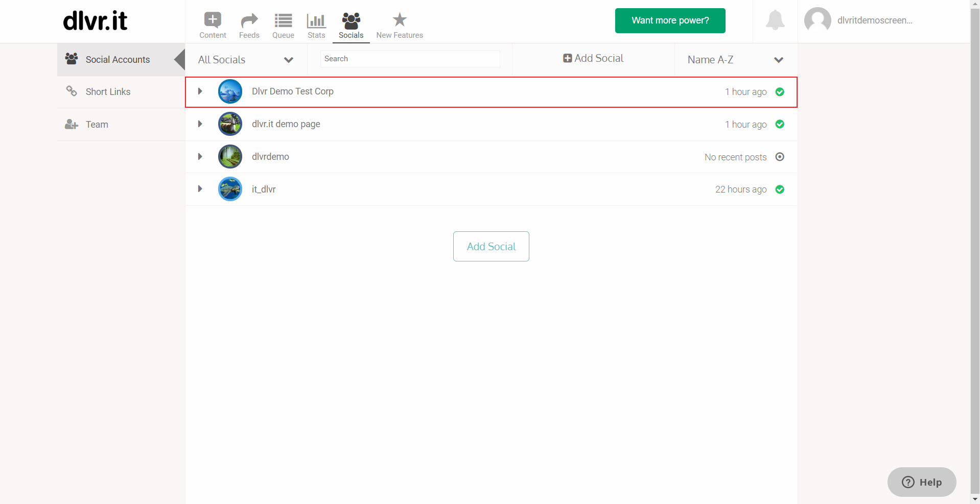Expand the it_dlvr row

[200, 189]
